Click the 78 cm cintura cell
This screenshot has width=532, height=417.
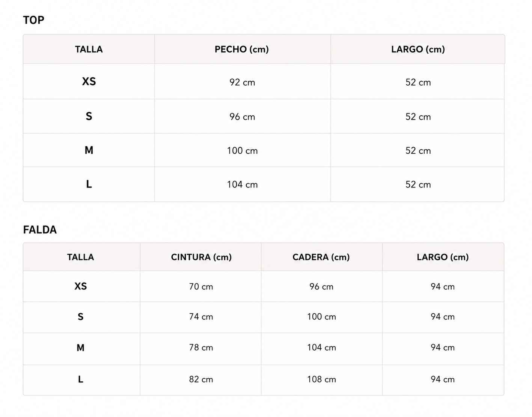(201, 347)
